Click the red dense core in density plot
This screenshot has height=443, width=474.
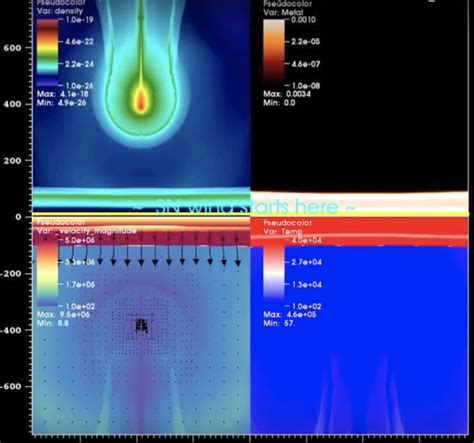[141, 100]
